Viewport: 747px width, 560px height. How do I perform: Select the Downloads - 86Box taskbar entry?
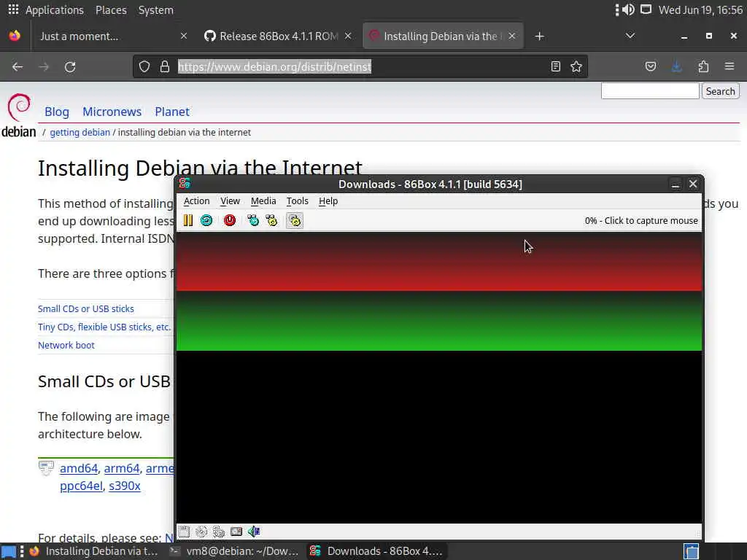[x=376, y=551]
